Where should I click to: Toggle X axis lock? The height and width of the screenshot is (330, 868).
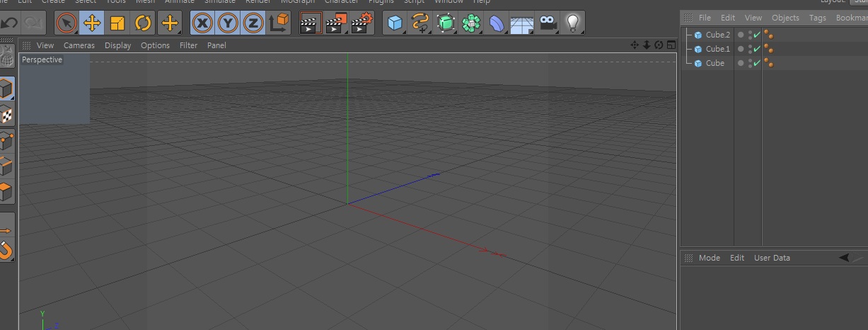pyautogui.click(x=203, y=23)
